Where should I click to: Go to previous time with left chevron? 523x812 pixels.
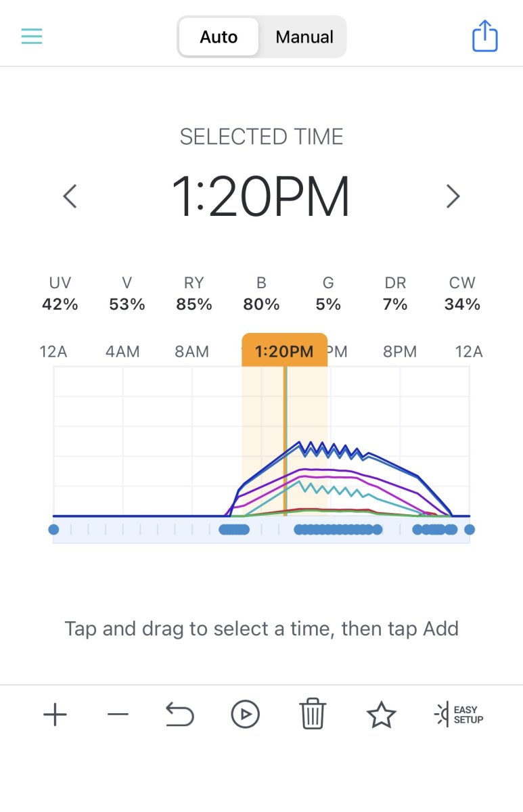(x=70, y=196)
